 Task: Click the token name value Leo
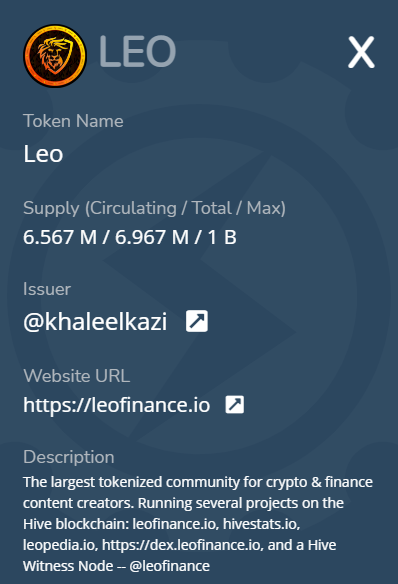point(43,154)
